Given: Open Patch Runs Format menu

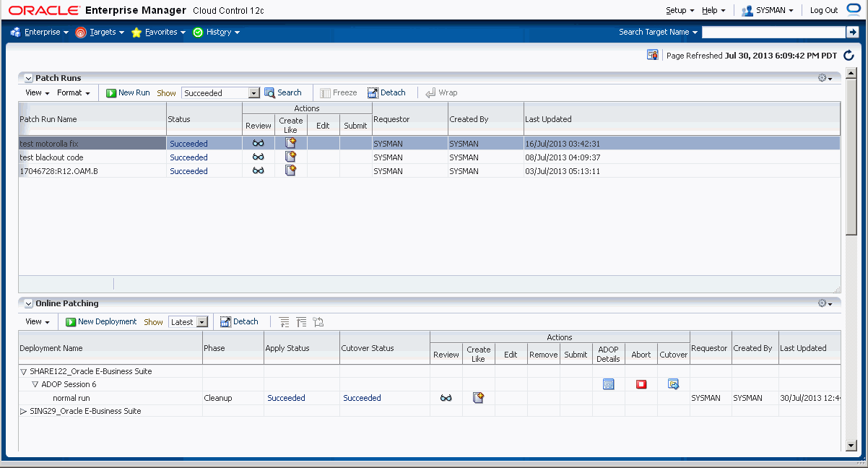Looking at the screenshot, I should [x=74, y=92].
